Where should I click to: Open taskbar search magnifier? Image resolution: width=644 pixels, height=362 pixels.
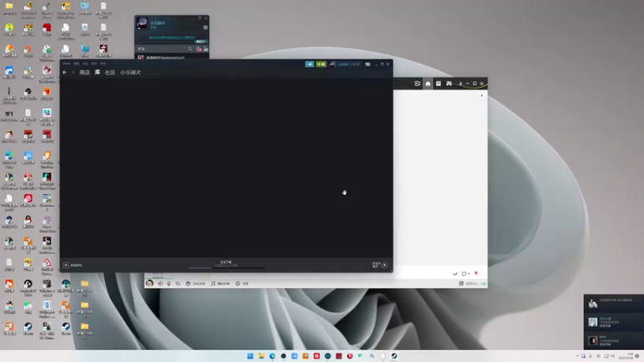372,356
